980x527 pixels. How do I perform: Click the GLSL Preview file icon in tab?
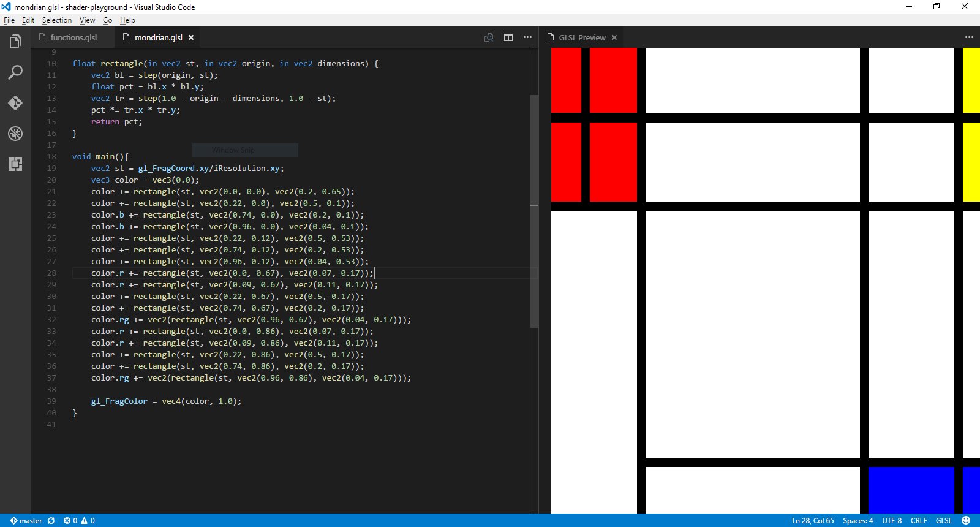tap(551, 37)
